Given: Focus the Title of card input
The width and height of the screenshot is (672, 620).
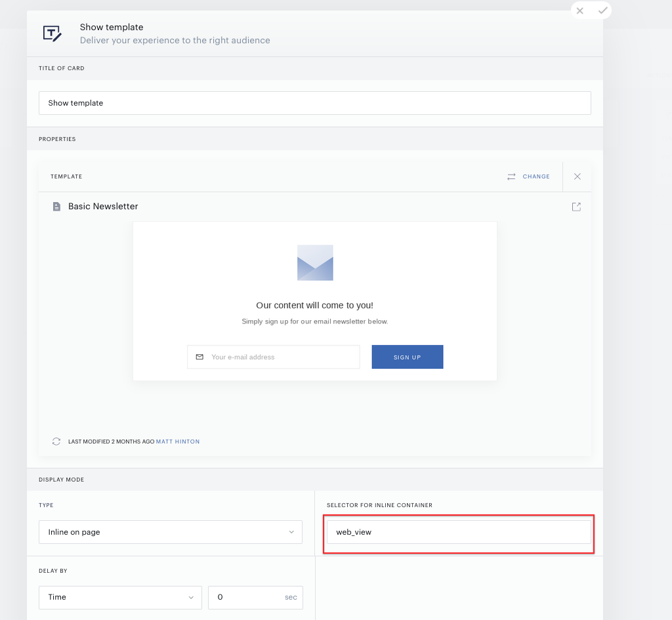Looking at the screenshot, I should point(315,103).
